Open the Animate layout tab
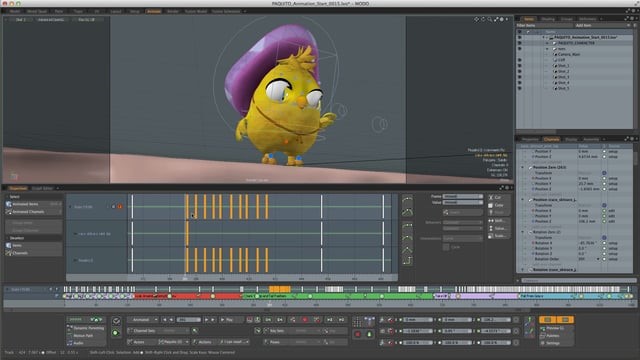Screen dimensions: 640x360 click(153, 11)
